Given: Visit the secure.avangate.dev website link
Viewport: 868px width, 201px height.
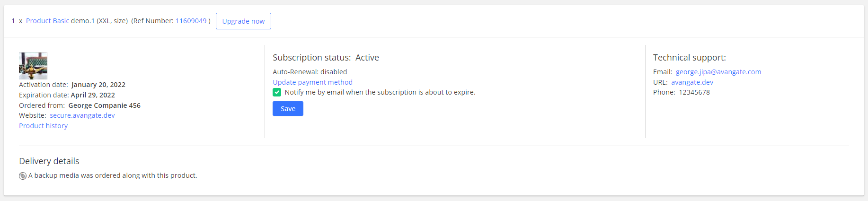Looking at the screenshot, I should coord(82,115).
